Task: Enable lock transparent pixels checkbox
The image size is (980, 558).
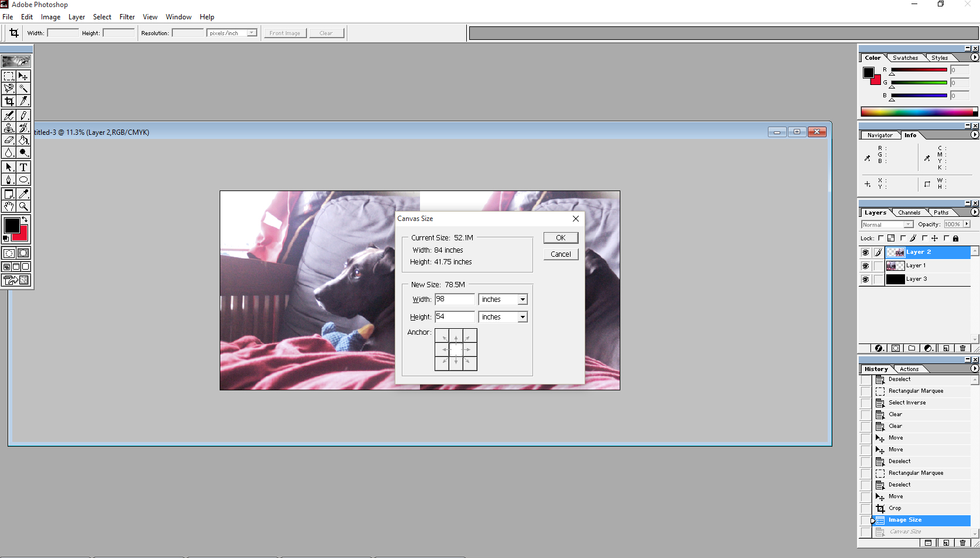Action: click(880, 238)
